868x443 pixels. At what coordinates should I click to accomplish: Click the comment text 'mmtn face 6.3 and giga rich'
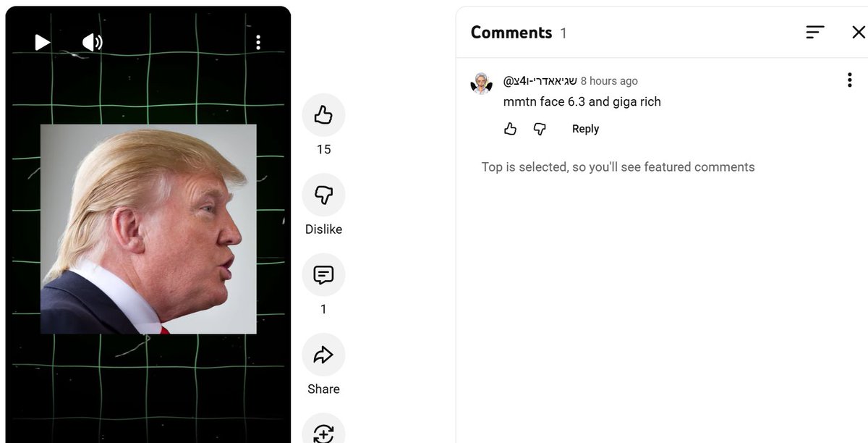coord(582,101)
